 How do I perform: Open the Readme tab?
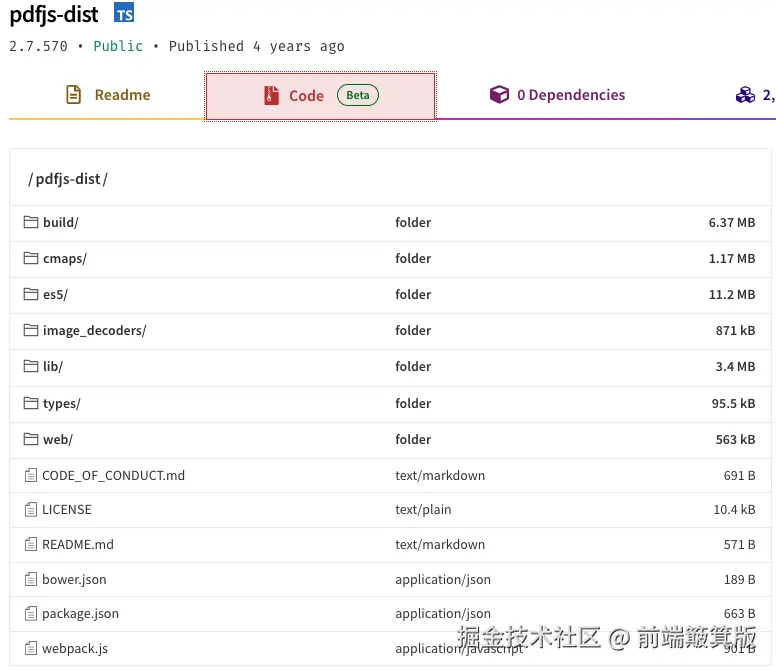(x=107, y=95)
